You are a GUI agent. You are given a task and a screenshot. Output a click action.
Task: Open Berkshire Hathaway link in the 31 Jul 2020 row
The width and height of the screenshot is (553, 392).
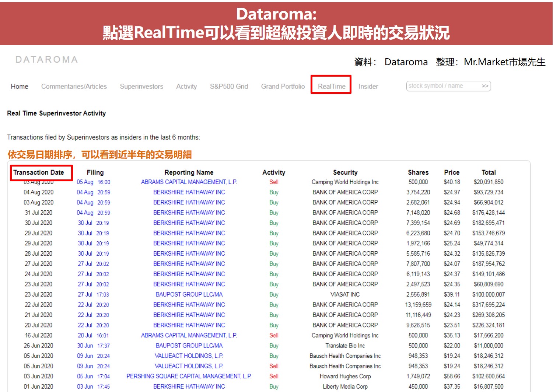(189, 213)
